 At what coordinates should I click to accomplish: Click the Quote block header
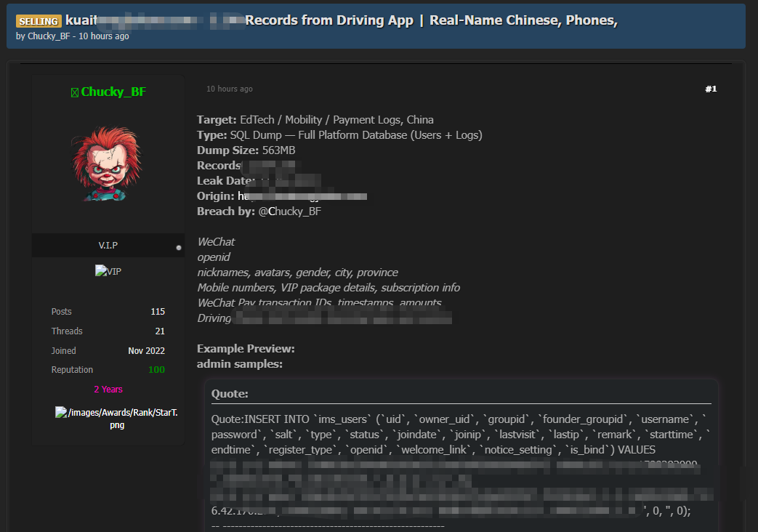[x=230, y=394]
